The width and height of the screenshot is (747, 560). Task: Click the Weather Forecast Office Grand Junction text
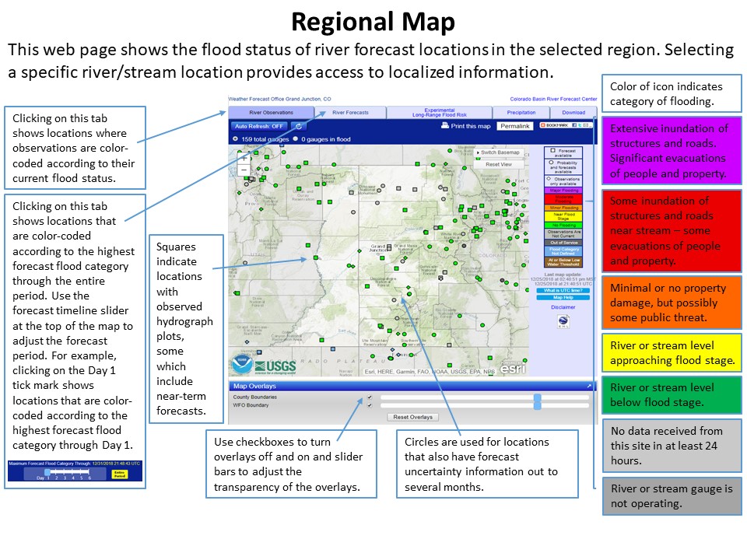279,99
